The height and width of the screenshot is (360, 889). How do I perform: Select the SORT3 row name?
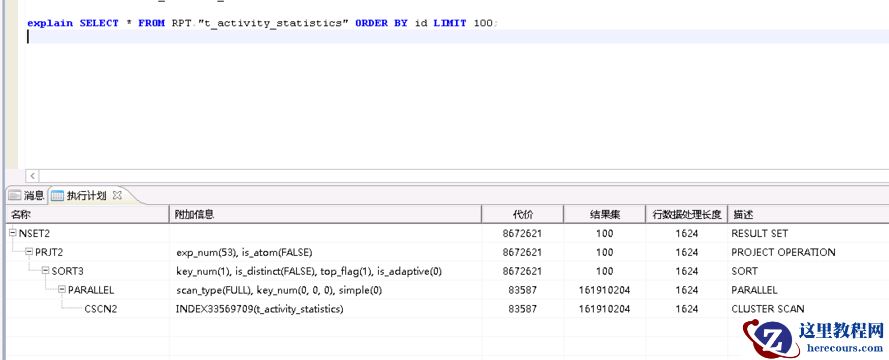point(67,271)
